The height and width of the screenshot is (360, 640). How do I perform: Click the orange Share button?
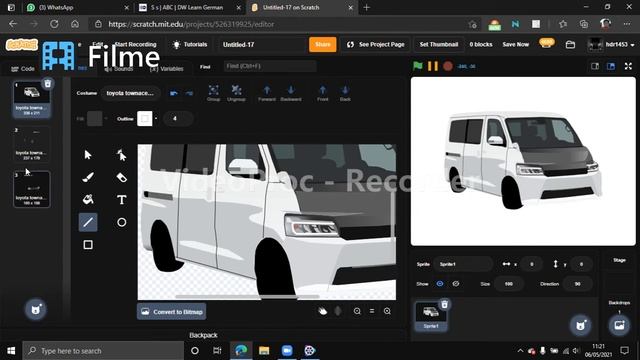(322, 44)
